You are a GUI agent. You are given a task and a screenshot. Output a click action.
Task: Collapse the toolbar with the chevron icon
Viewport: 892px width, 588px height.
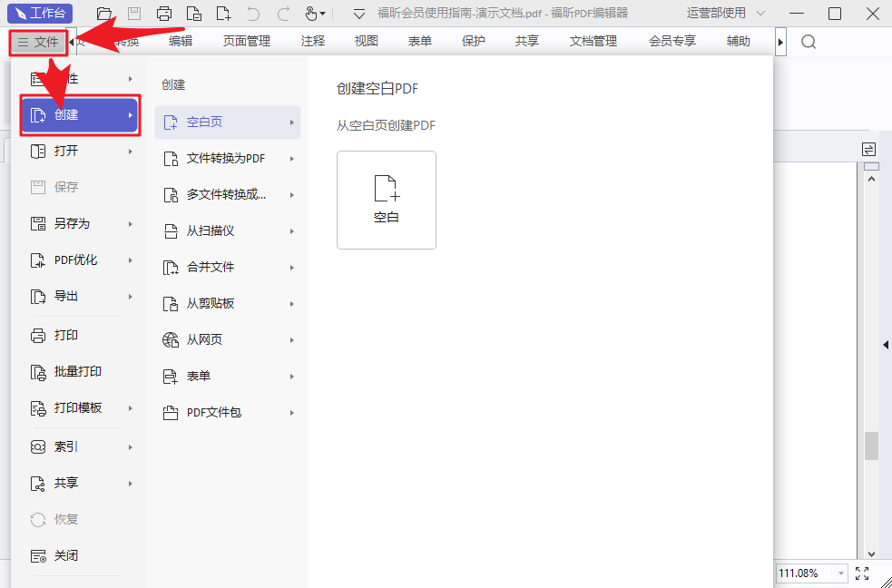359,13
